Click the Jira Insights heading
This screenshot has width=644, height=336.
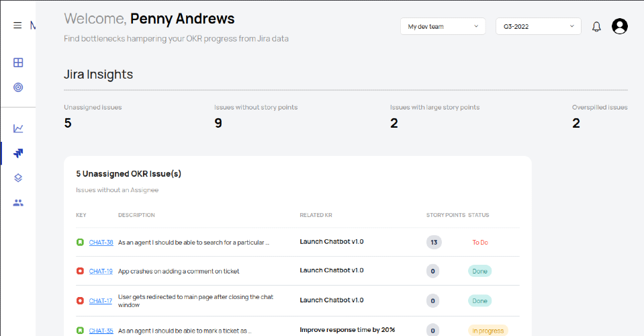coord(98,75)
